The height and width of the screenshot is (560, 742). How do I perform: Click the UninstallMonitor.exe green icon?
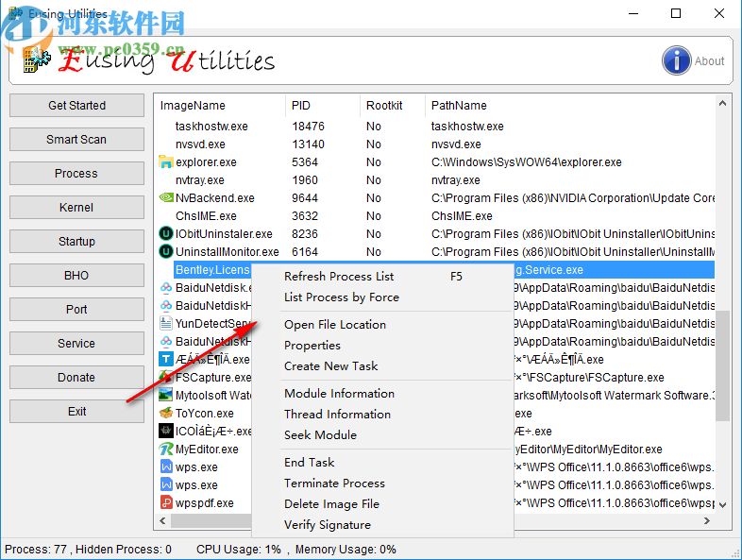165,251
